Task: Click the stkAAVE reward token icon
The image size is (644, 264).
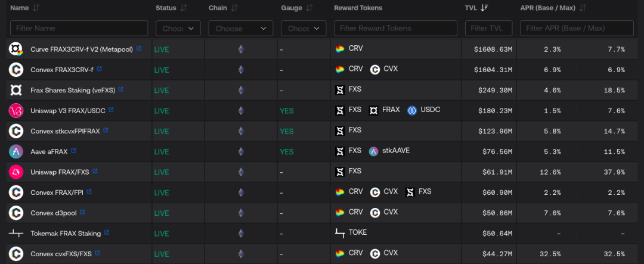Action: pyautogui.click(x=374, y=151)
